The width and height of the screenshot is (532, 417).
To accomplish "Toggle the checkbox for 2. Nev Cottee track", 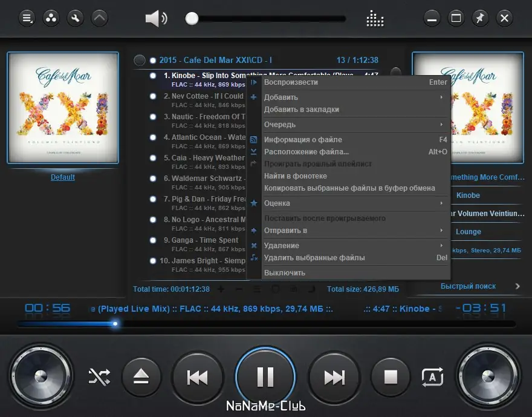I will [x=153, y=96].
